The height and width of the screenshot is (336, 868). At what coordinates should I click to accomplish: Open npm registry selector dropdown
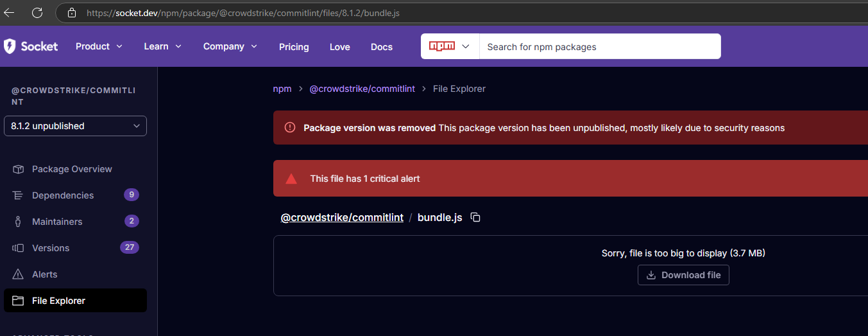(x=450, y=46)
